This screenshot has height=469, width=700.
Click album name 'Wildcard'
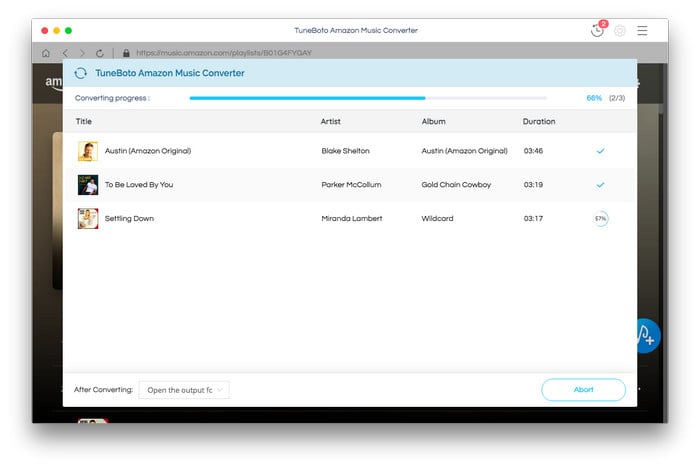[x=437, y=219]
